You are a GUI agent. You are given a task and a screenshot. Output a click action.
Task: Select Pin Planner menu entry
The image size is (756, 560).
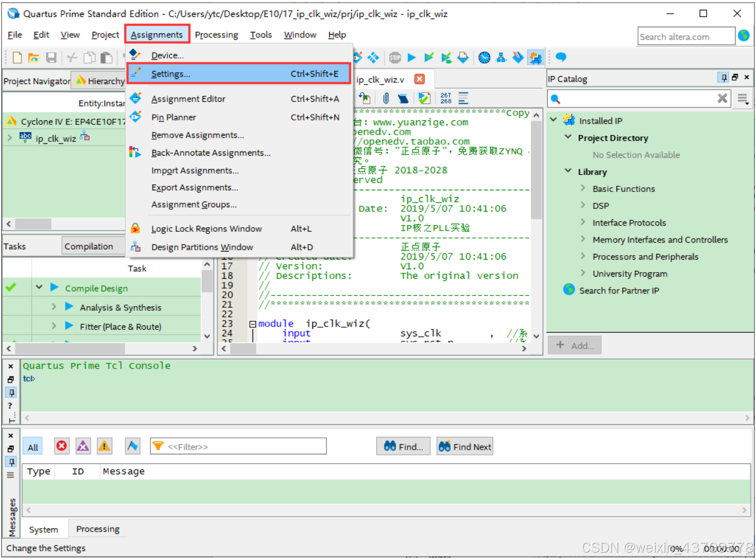(x=238, y=117)
